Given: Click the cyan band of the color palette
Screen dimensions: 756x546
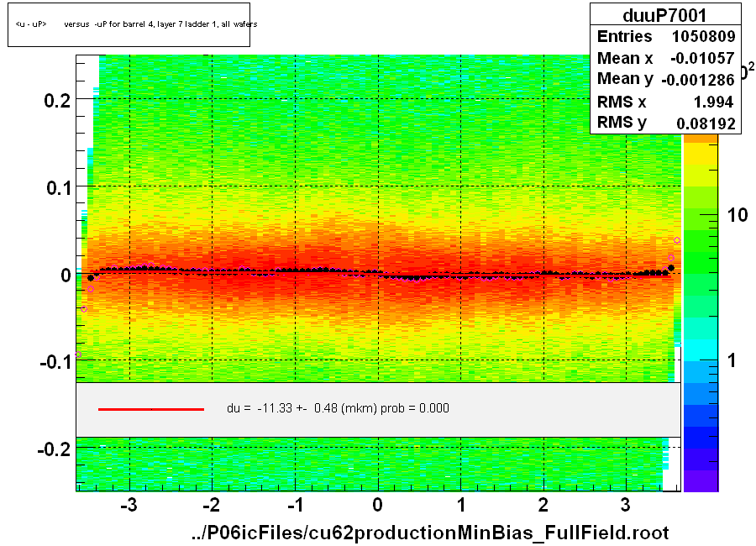Looking at the screenshot, I should tap(701, 349).
